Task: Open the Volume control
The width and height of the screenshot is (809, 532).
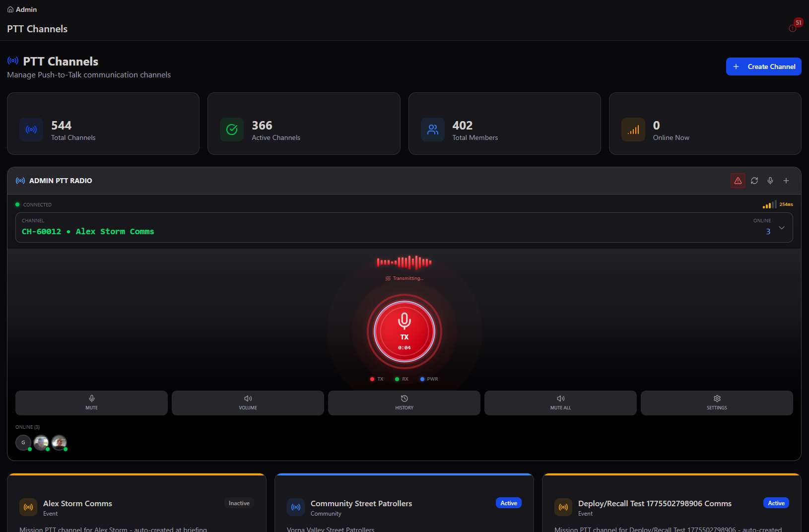Action: tap(248, 402)
